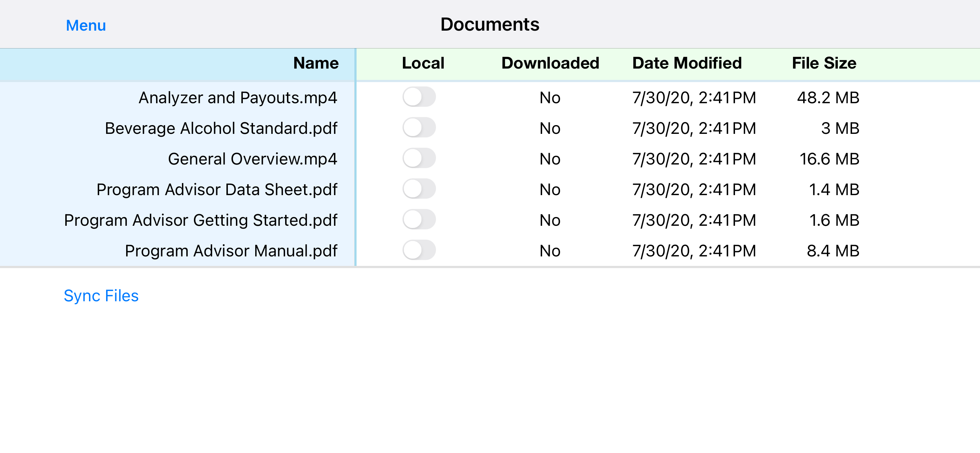Select the File Size column header

coord(824,63)
